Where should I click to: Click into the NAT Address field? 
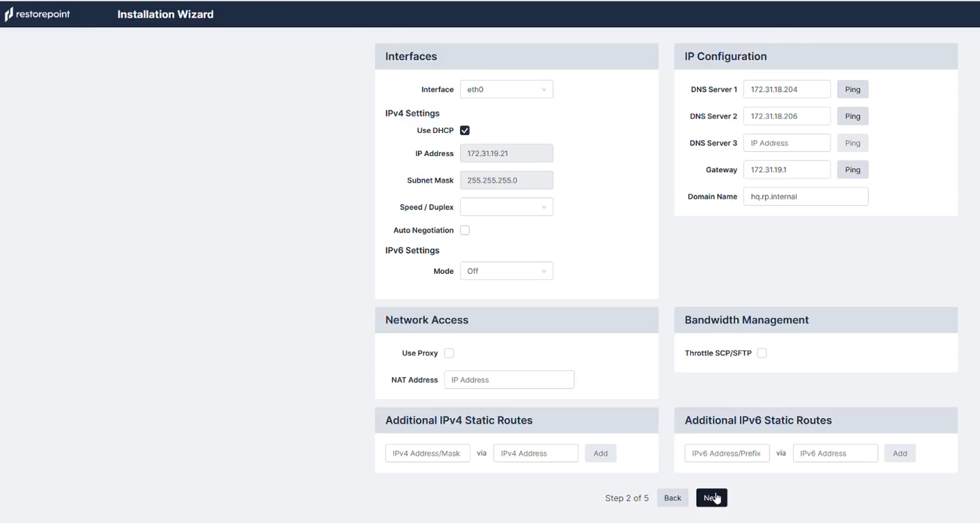[x=509, y=380]
